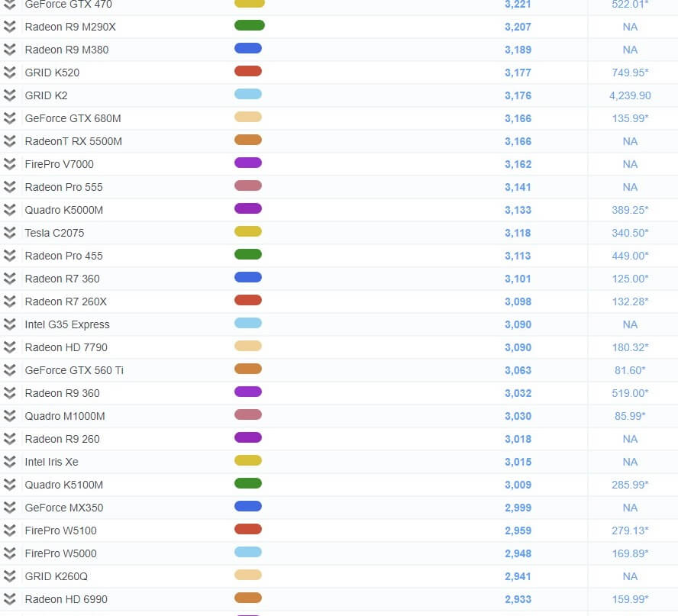Expand the Intel Iris Xe row chevron
Viewport: 678px width, 616px height.
pyautogui.click(x=9, y=462)
